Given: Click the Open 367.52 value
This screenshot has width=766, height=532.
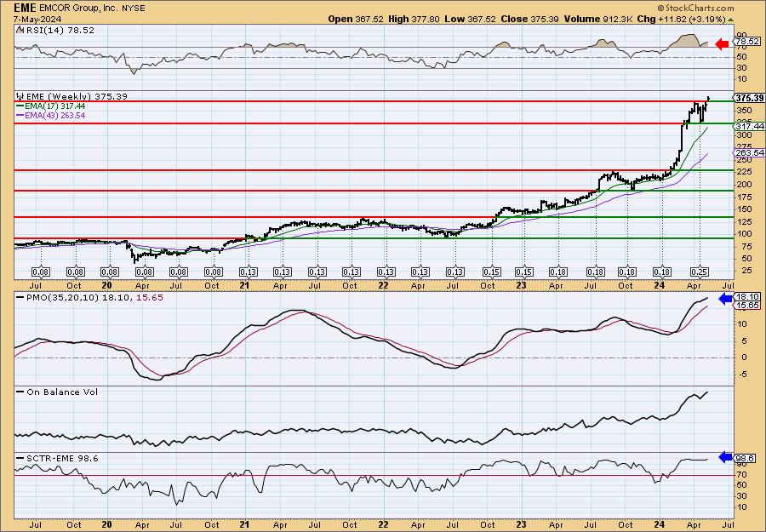Looking at the screenshot, I should coord(356,19).
